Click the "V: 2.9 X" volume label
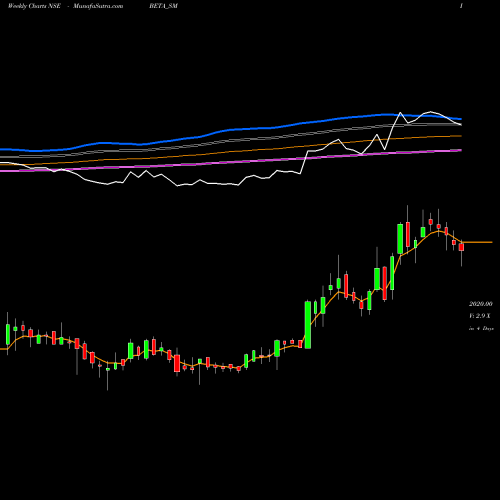The height and width of the screenshot is (500, 500). coord(480,316)
